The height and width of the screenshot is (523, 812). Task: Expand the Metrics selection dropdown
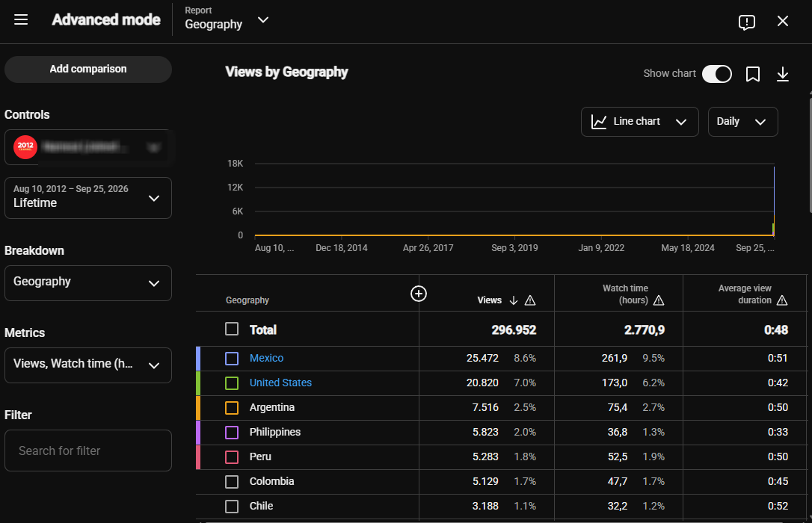tap(88, 365)
